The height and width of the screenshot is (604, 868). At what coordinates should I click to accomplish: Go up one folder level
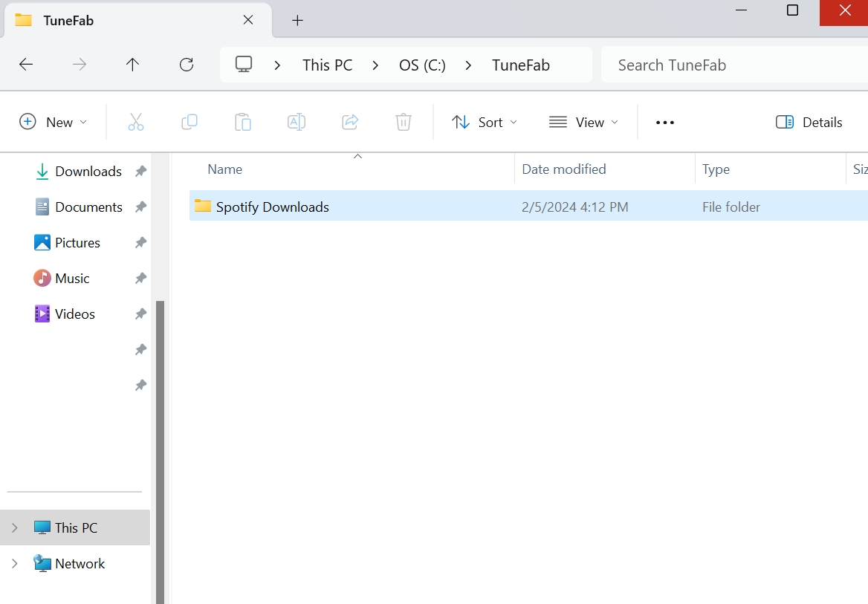(133, 65)
